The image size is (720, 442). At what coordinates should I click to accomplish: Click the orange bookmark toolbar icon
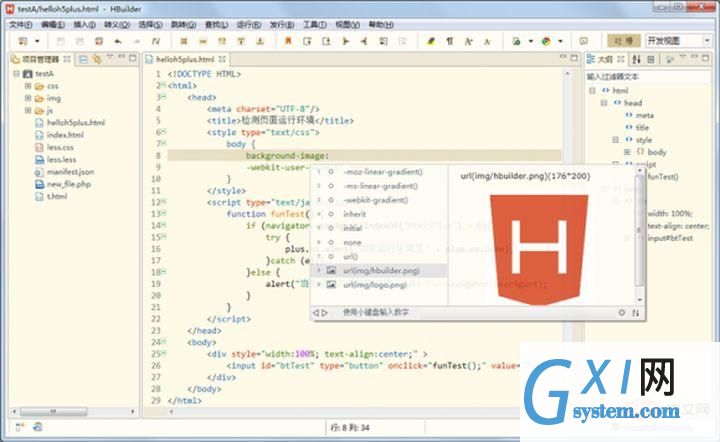pyautogui.click(x=288, y=41)
